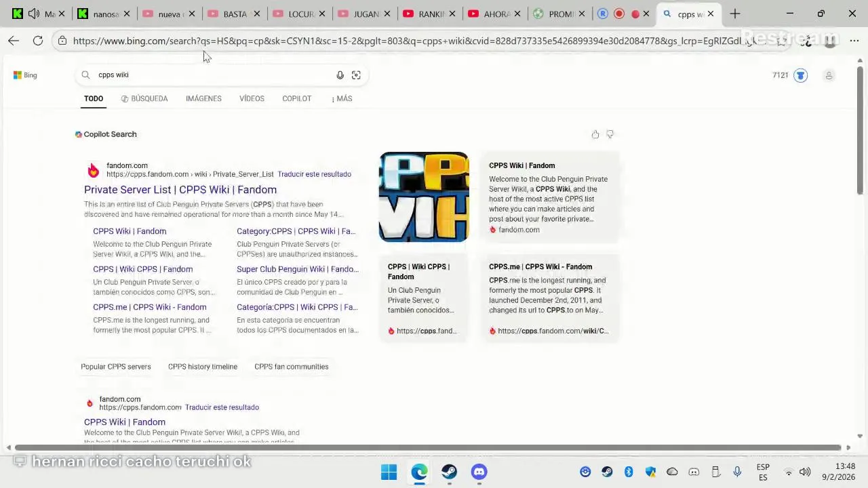Click the USB safely remove tray icon
Viewport: 868px width, 488px height.
pyautogui.click(x=715, y=472)
